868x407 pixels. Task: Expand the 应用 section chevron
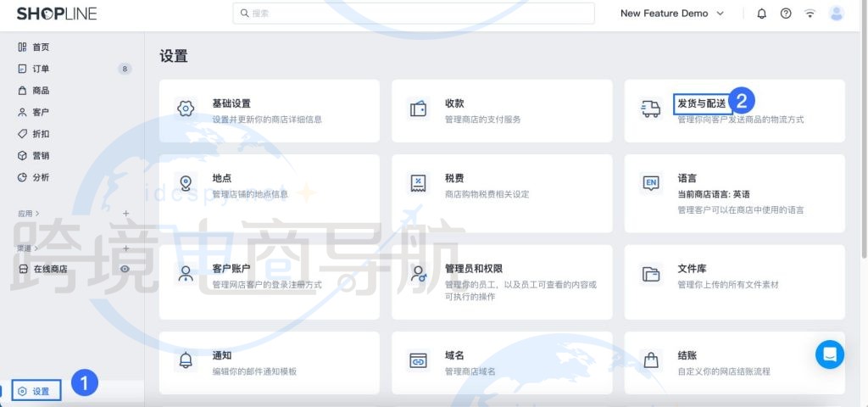click(37, 213)
